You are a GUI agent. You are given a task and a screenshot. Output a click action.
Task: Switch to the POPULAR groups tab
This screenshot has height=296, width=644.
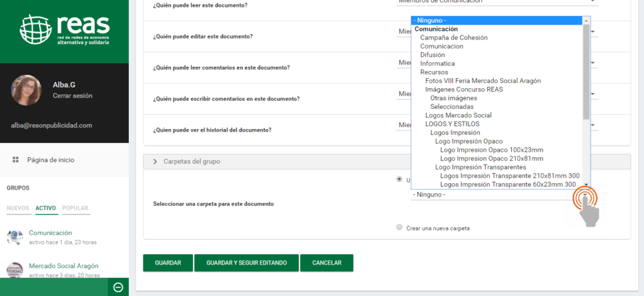[x=75, y=208]
